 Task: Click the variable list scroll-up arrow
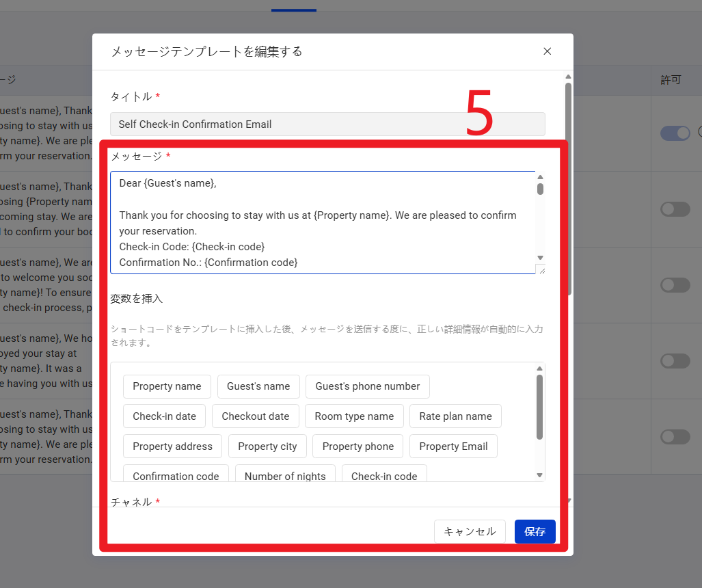(539, 369)
